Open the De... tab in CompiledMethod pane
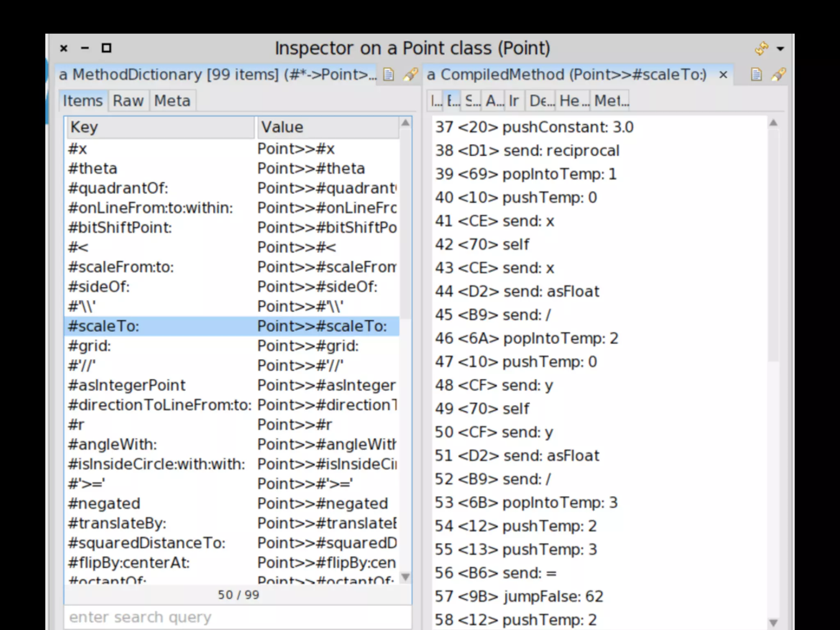Image resolution: width=840 pixels, height=630 pixels. coord(540,100)
